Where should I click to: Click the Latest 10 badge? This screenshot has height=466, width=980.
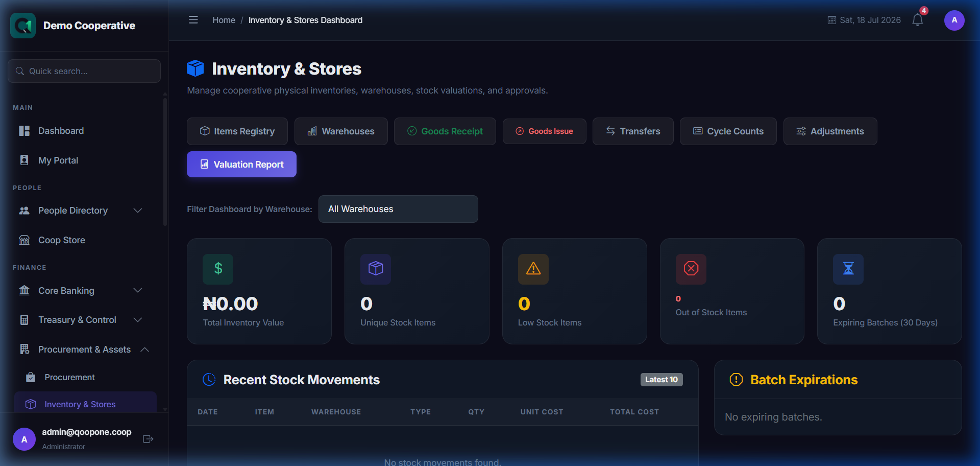(x=661, y=380)
